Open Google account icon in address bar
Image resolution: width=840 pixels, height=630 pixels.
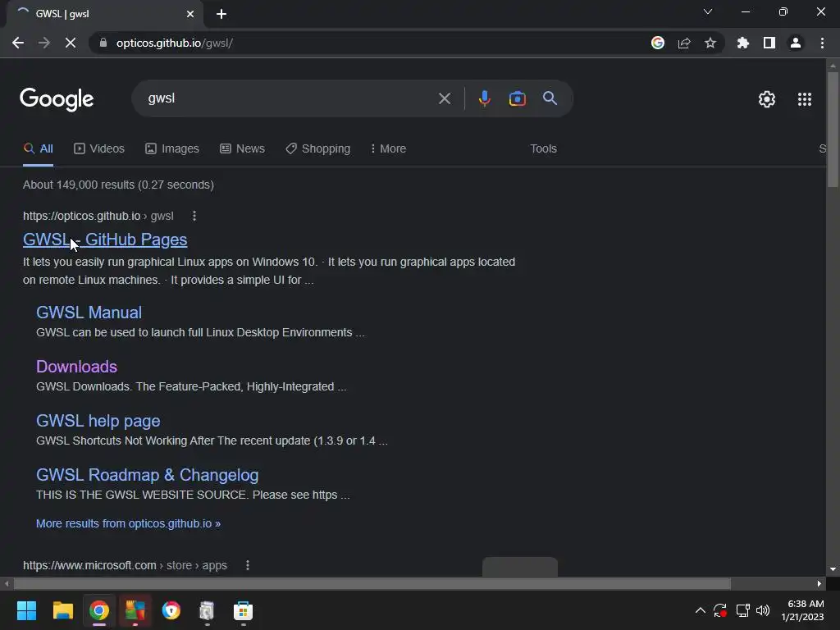658,43
